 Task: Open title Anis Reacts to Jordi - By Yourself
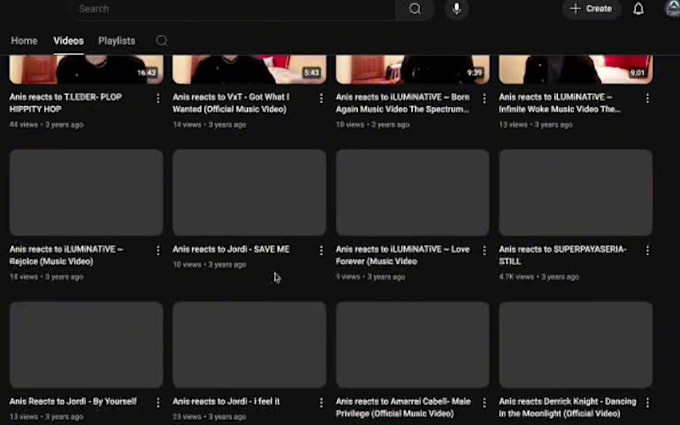73,402
